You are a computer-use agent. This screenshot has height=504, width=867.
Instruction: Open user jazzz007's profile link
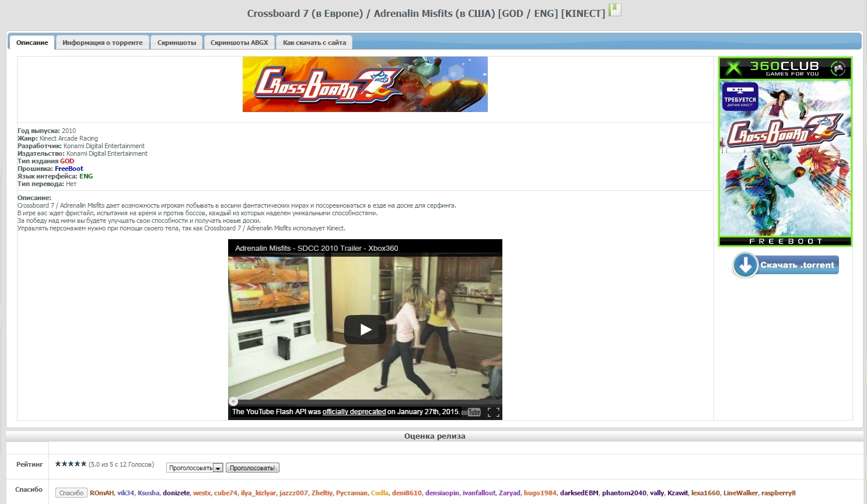293,493
